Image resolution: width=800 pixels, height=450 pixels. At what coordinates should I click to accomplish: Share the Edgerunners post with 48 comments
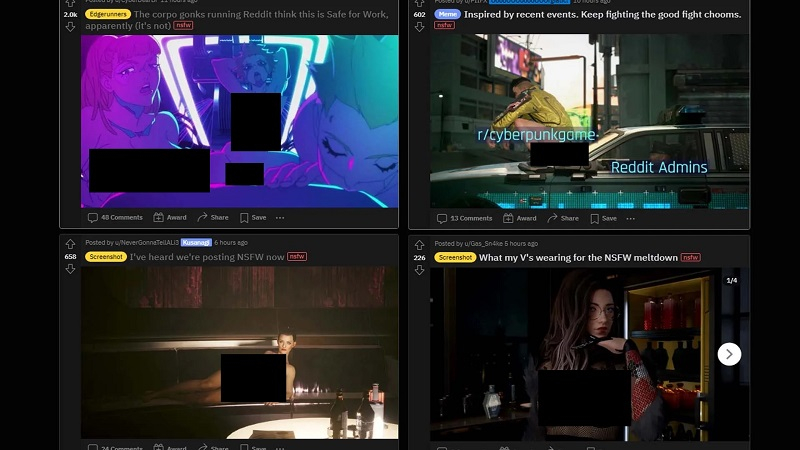pyautogui.click(x=213, y=217)
